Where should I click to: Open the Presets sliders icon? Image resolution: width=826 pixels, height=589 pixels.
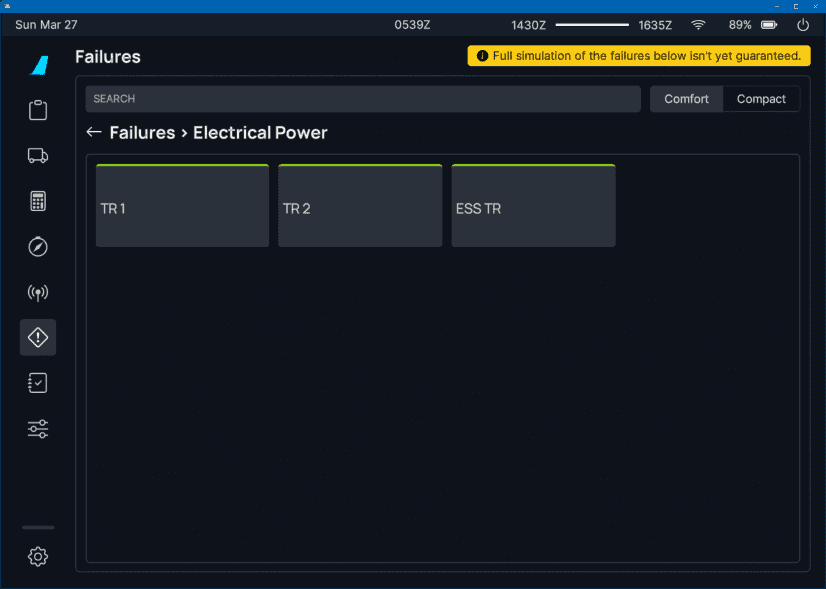[38, 429]
